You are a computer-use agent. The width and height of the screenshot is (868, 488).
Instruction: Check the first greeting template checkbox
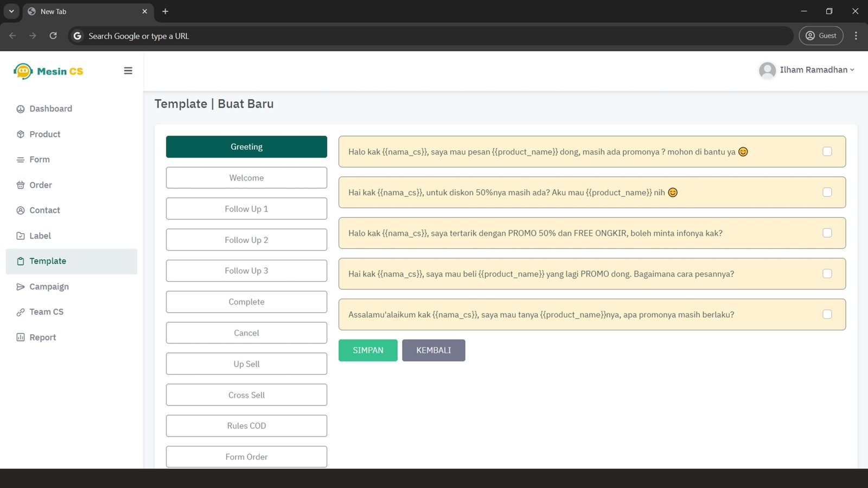click(827, 152)
